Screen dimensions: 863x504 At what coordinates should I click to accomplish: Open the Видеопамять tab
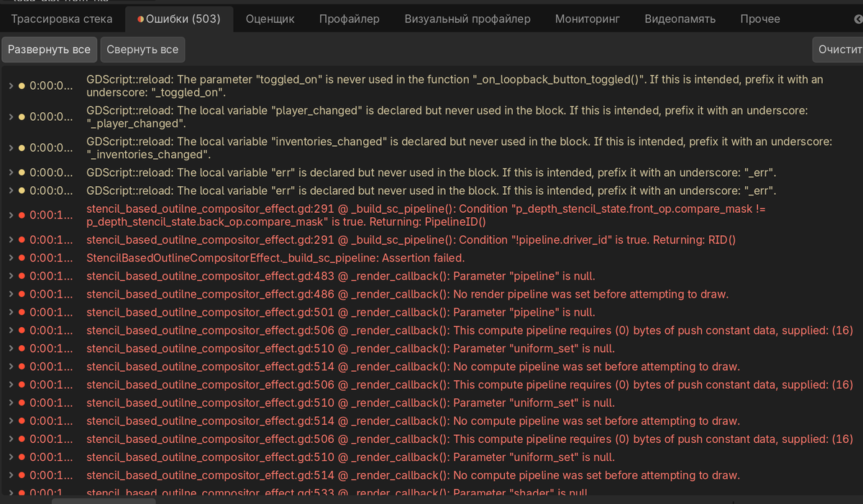pyautogui.click(x=680, y=19)
